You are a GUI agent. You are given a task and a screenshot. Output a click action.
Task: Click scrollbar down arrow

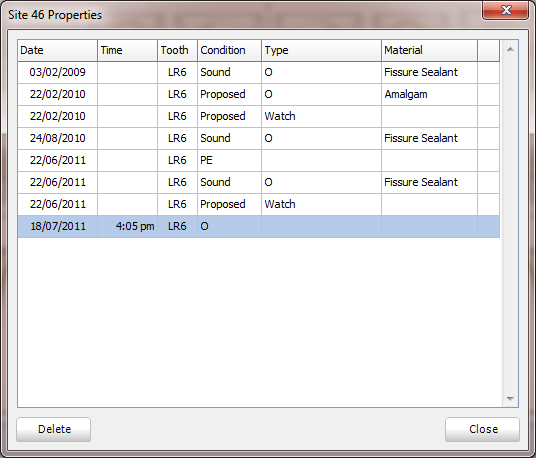click(x=510, y=399)
